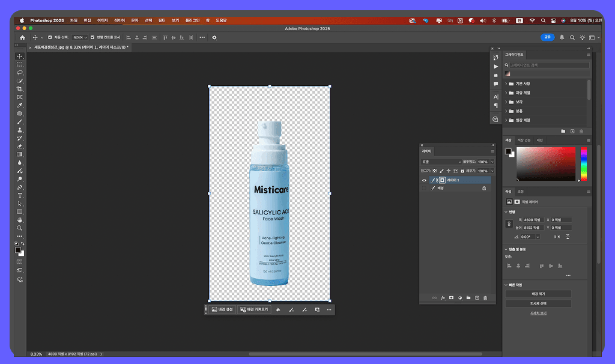This screenshot has height=364, width=615.
Task: Show the 배경 layer visibility box
Action: [x=424, y=189]
